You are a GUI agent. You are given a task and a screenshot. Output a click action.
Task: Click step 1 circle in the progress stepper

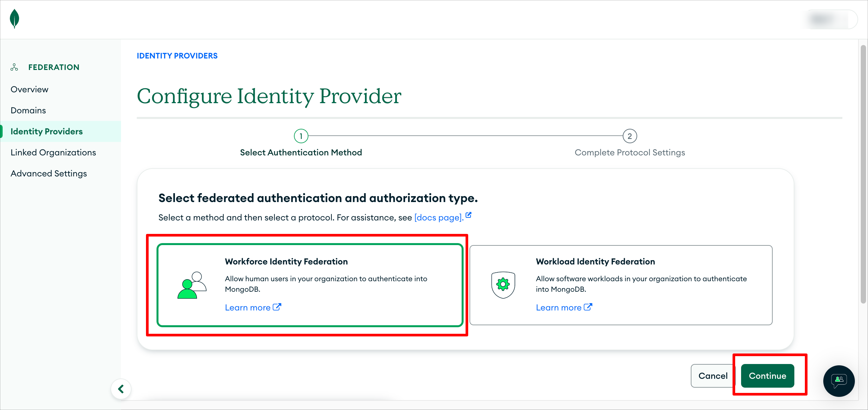pos(301,136)
